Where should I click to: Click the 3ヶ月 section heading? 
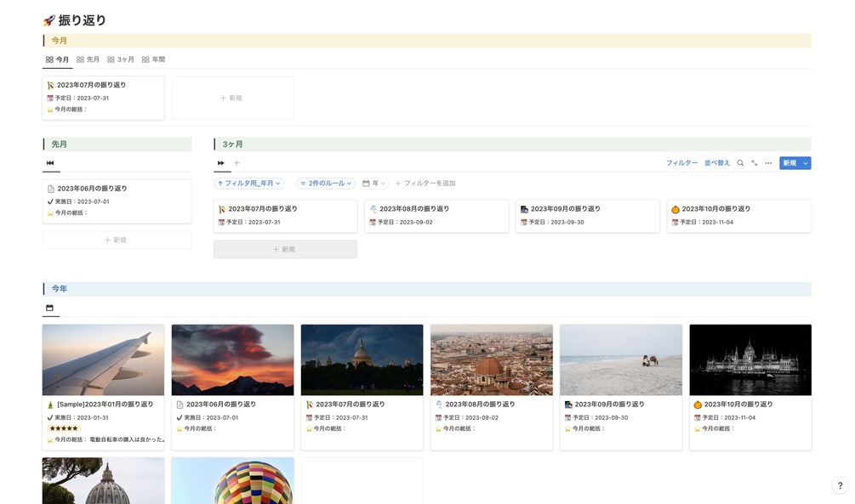232,144
